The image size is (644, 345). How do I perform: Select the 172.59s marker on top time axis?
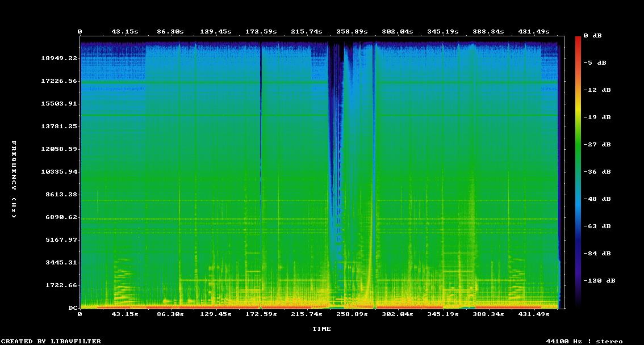click(261, 32)
